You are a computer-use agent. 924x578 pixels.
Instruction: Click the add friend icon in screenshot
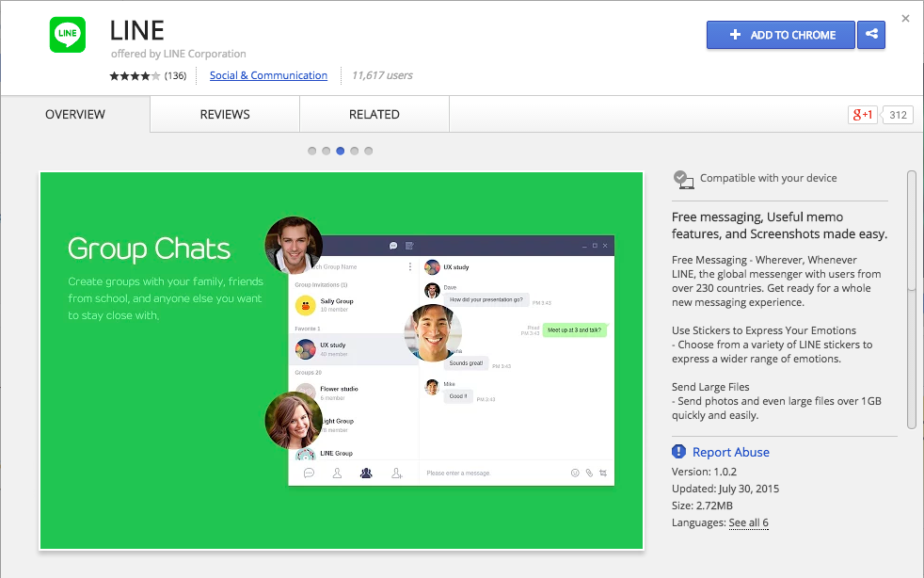click(x=396, y=473)
